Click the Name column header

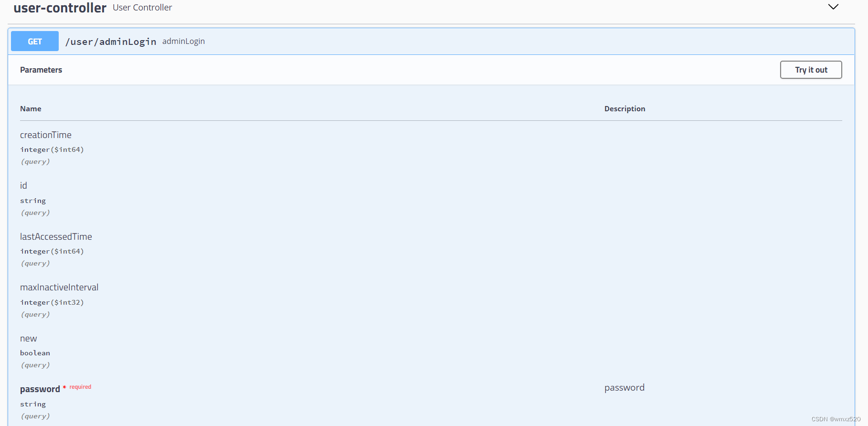31,109
